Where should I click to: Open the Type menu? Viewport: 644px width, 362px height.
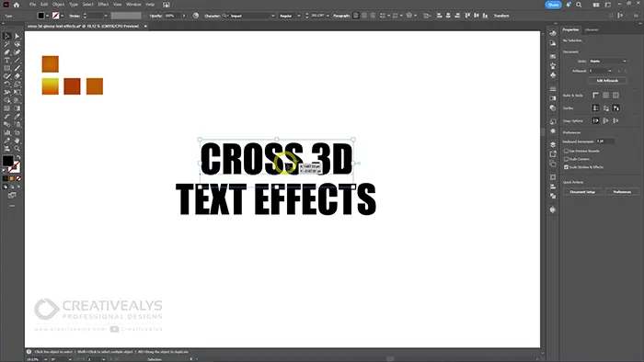74,5
